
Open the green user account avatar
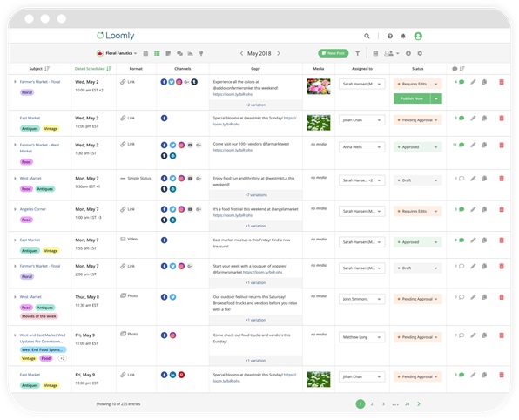[418, 36]
